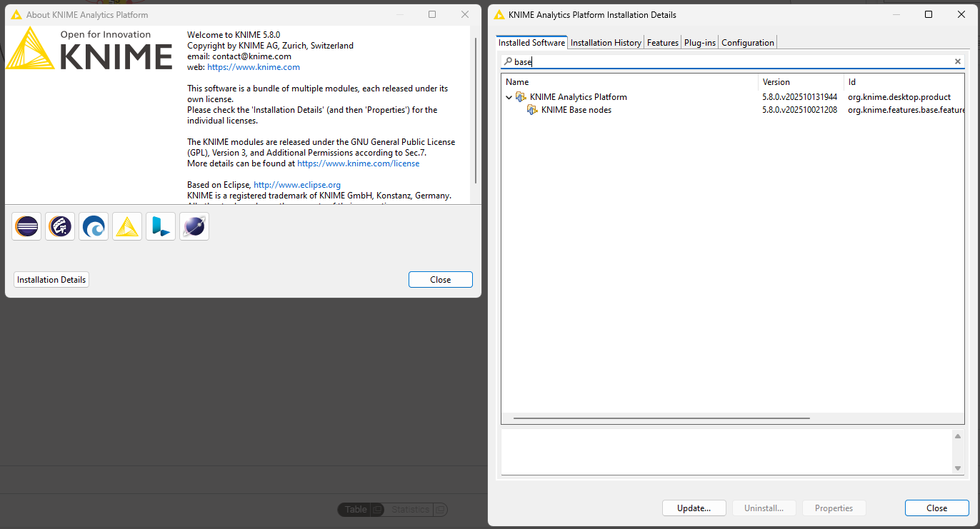Clear the filter text with the X icon

(x=958, y=62)
